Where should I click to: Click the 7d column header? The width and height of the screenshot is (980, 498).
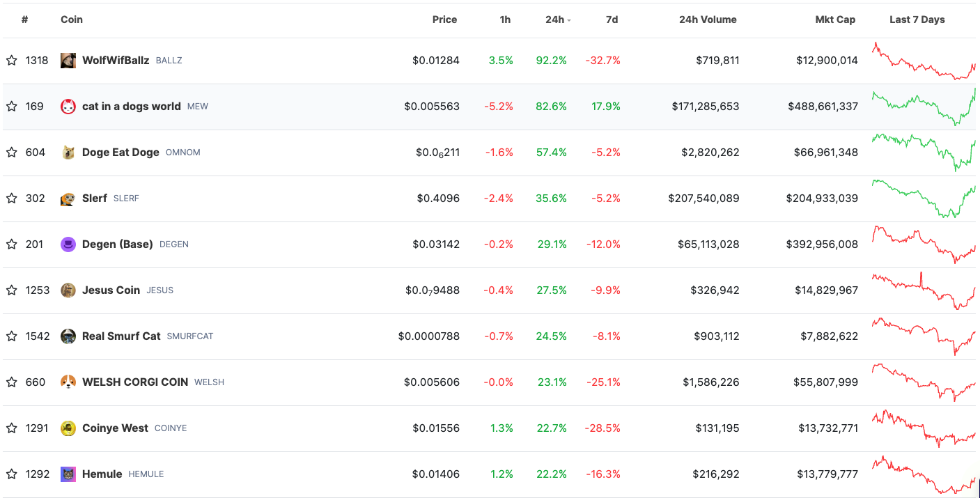pyautogui.click(x=612, y=20)
